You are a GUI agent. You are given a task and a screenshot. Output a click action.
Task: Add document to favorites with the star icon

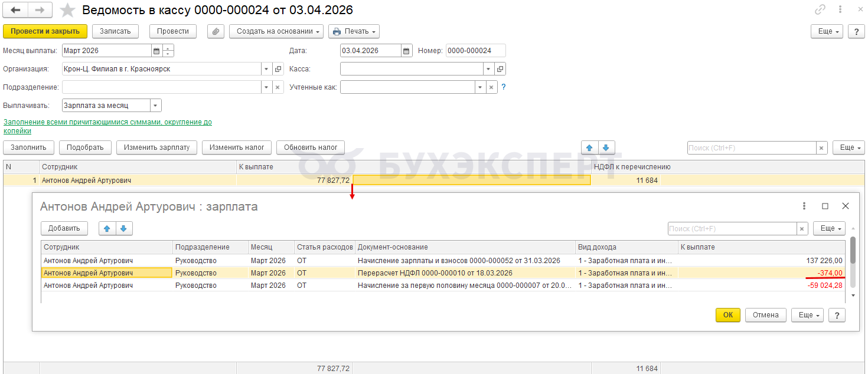pyautogui.click(x=68, y=10)
